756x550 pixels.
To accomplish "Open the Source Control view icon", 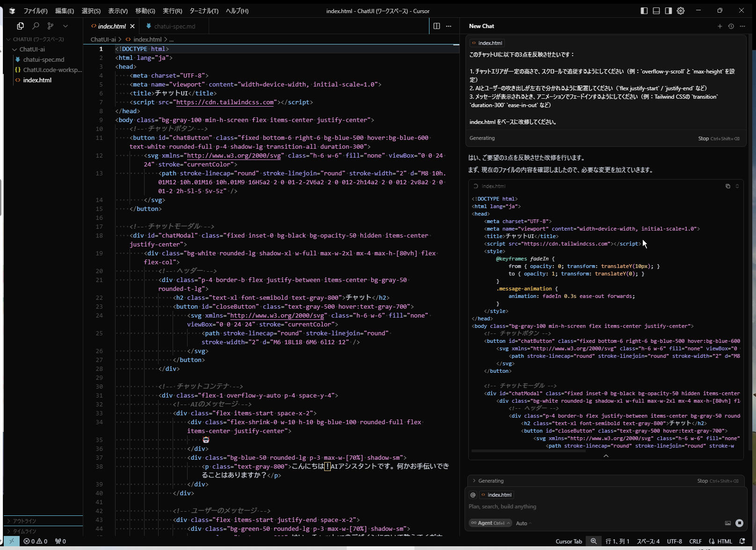I will pyautogui.click(x=51, y=26).
